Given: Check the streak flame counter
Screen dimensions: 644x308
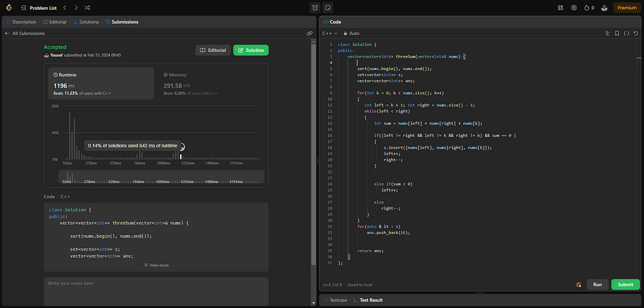Looking at the screenshot, I should coord(589,8).
